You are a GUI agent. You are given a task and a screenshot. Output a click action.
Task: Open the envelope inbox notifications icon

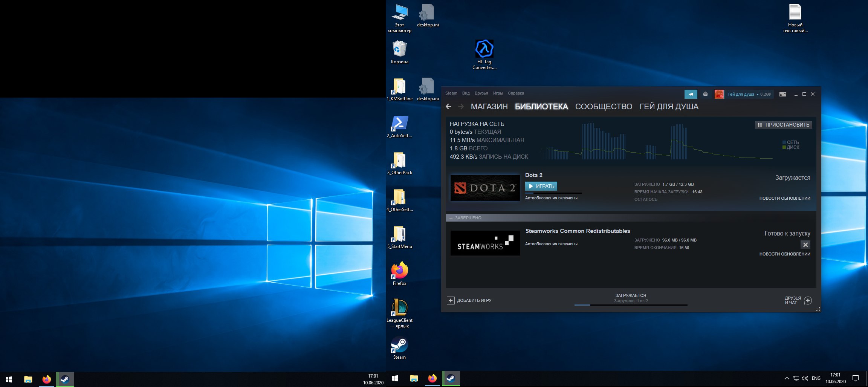[x=705, y=94]
